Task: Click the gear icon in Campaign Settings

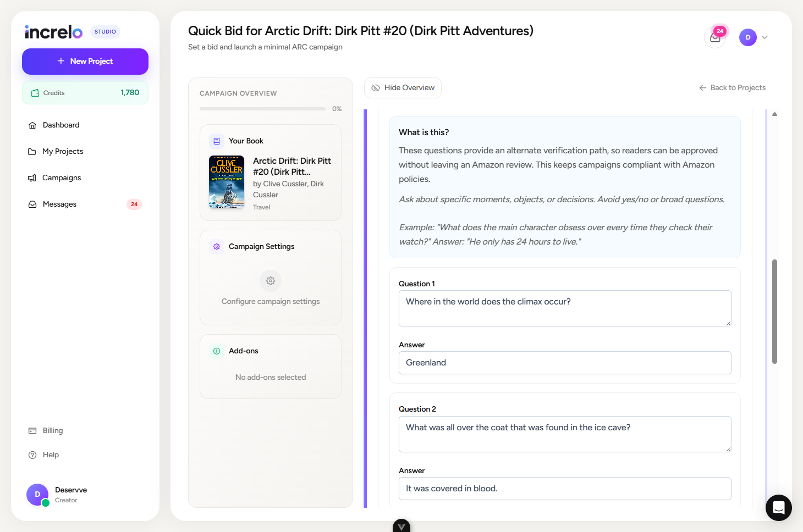Action: [271, 281]
